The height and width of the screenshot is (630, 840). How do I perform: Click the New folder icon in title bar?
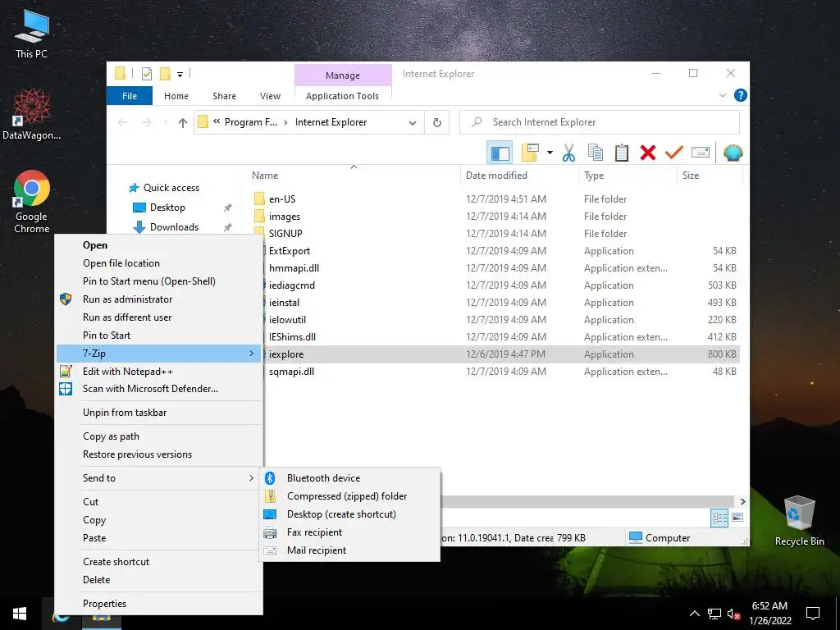point(165,74)
